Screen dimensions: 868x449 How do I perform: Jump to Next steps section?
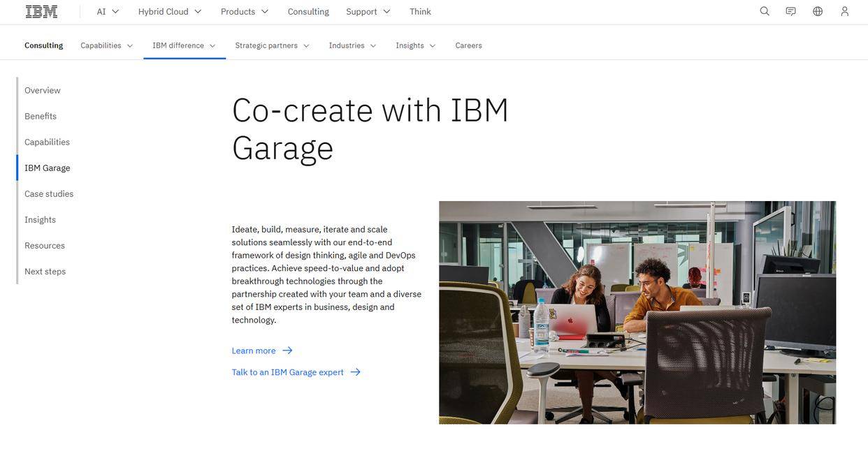[45, 271]
